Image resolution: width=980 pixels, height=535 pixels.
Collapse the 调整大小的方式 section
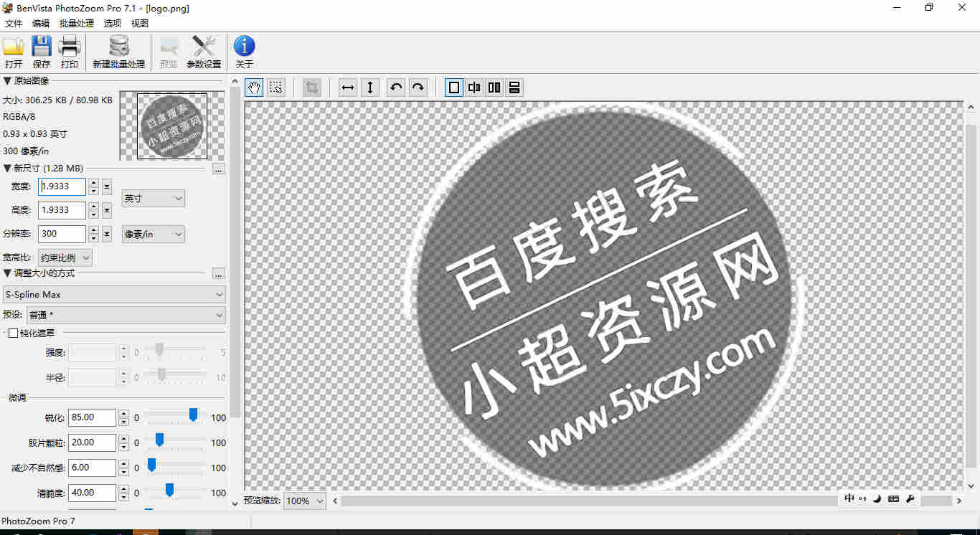[x=7, y=273]
